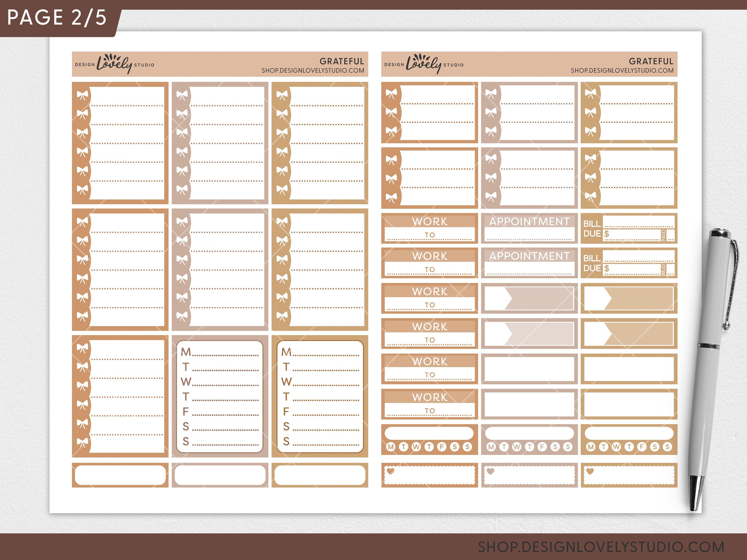747x560 pixels.
Task: Click the PAGE 2/5 label
Action: coord(57,18)
